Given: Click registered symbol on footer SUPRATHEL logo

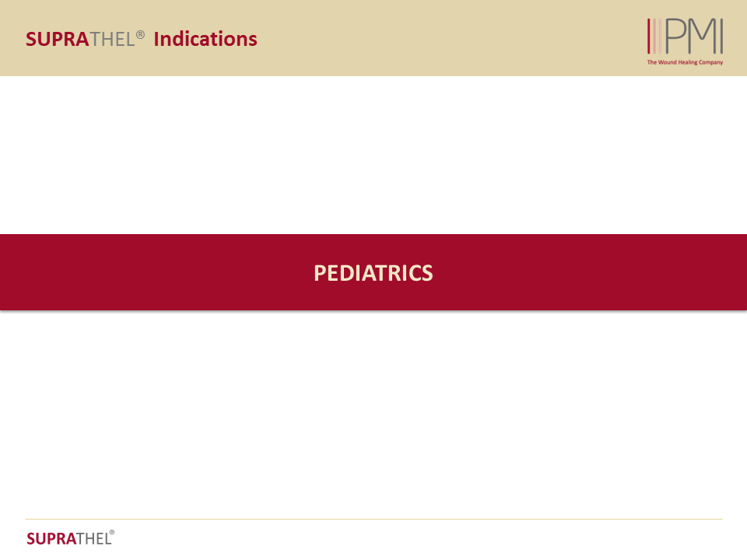Looking at the screenshot, I should coord(112,534).
